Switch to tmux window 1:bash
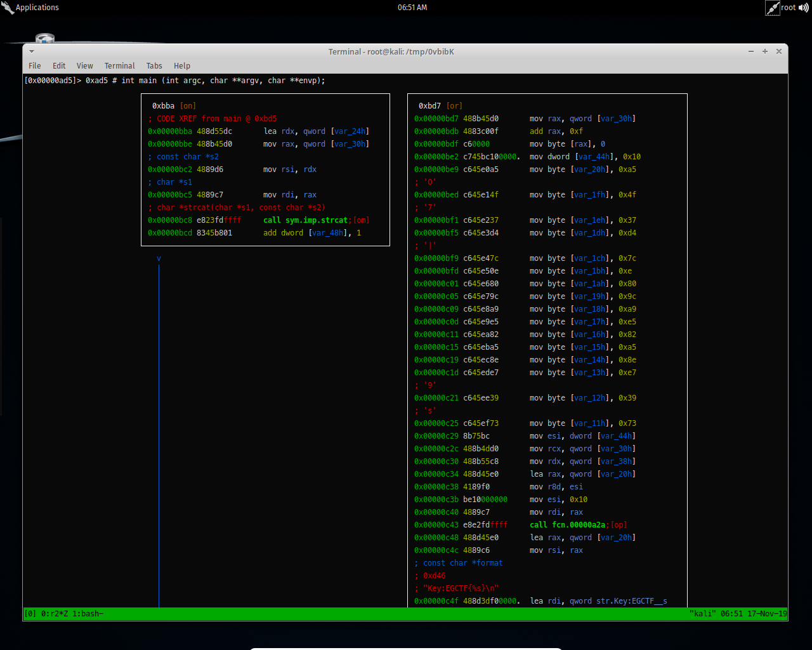Viewport: 812px width, 650px height. point(88,614)
